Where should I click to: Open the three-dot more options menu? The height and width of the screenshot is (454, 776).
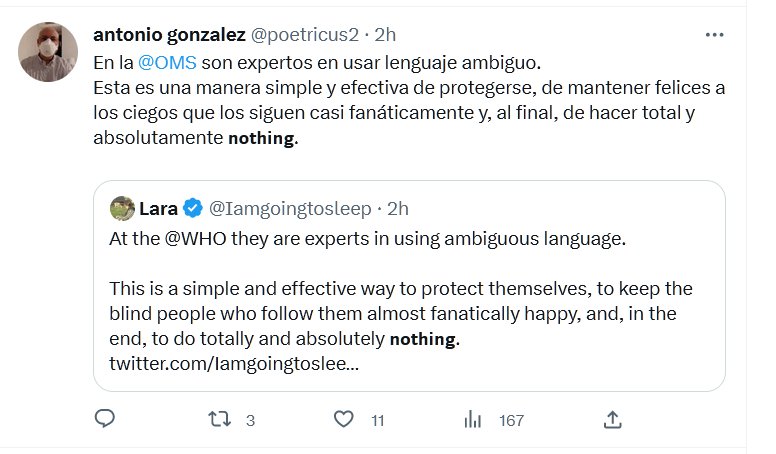pos(714,35)
